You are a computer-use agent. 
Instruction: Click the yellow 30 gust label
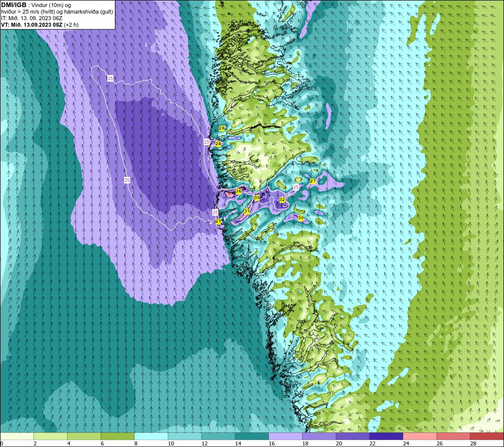(301, 218)
